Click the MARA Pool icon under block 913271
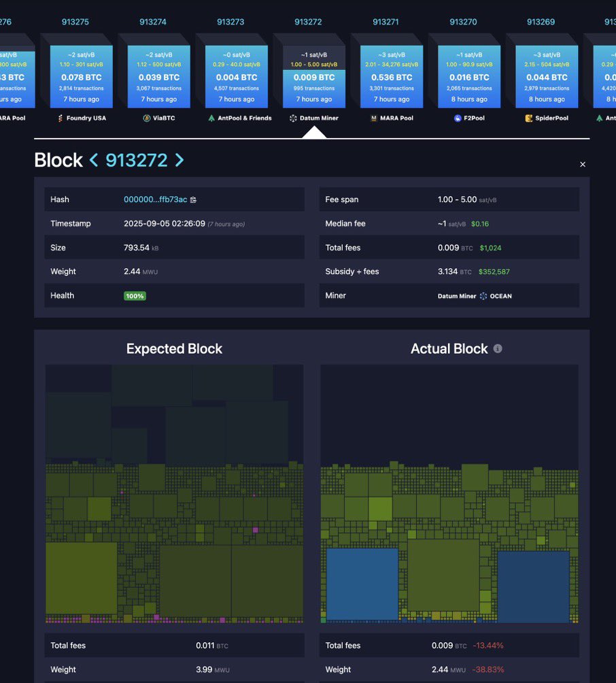 pos(373,118)
